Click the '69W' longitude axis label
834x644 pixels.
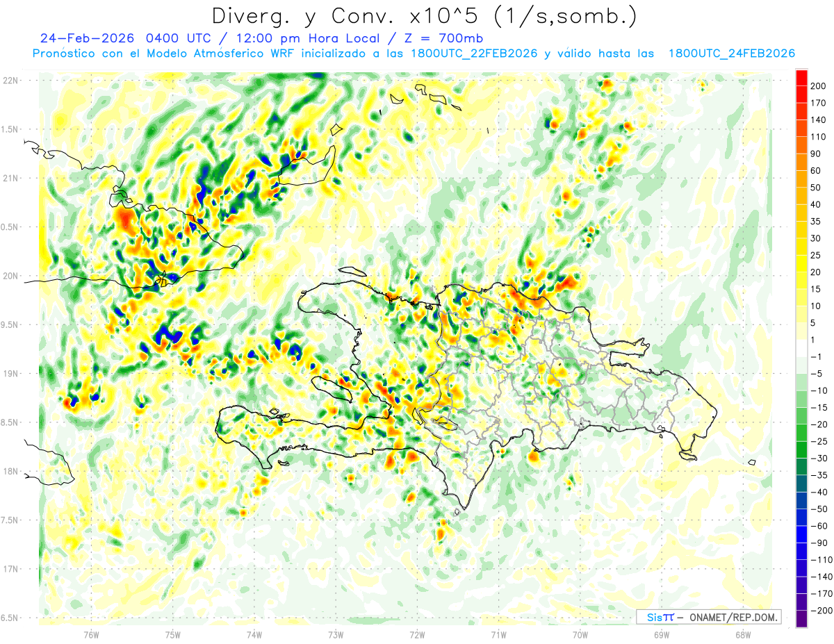coord(662,634)
